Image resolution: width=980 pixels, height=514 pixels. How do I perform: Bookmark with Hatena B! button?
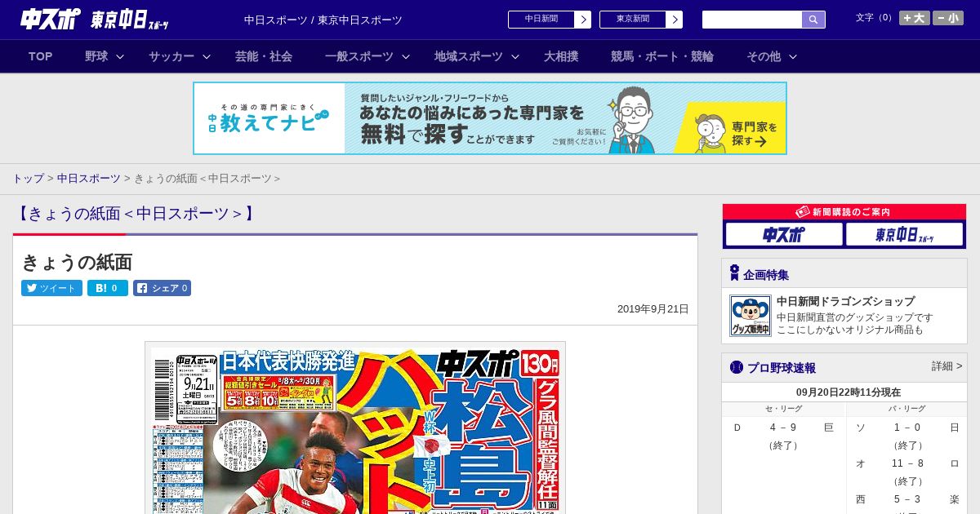click(x=108, y=288)
